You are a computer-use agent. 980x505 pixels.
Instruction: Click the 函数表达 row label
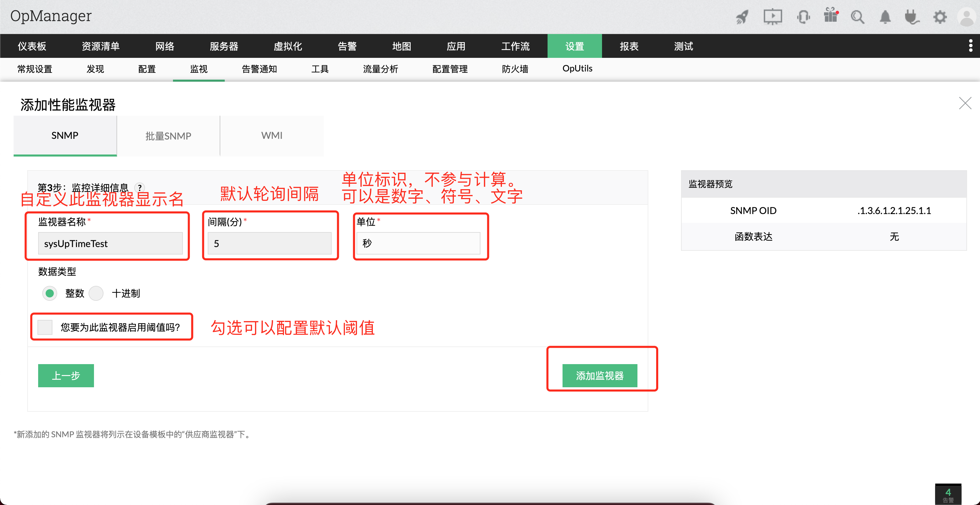click(753, 237)
